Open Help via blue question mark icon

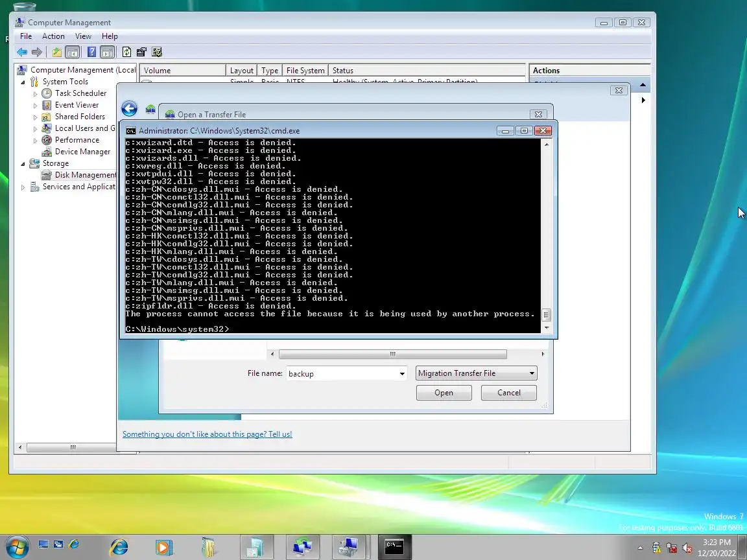(92, 52)
